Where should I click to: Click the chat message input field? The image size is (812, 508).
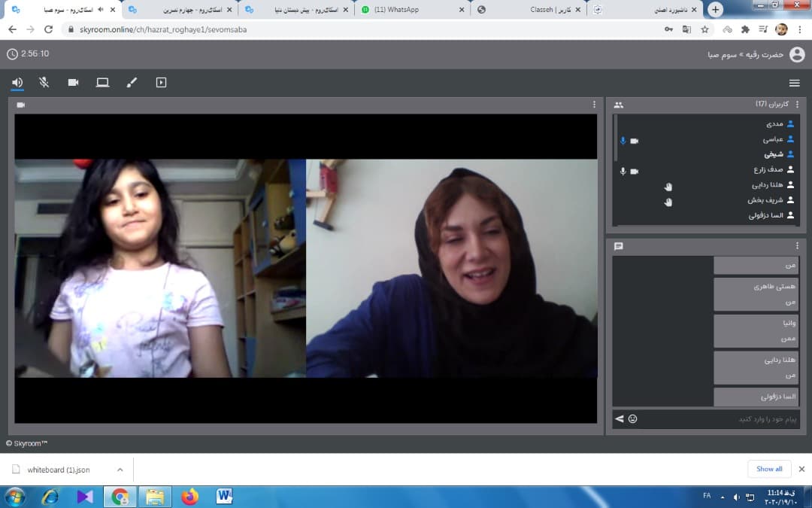[x=720, y=419]
